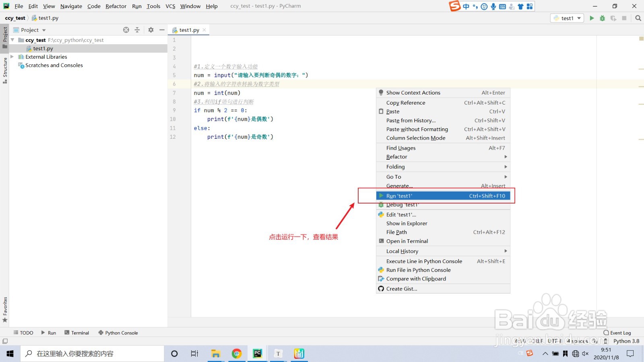Screen dimensions: 644x362
Task: Select Column Selection Mode
Action: click(x=443, y=138)
